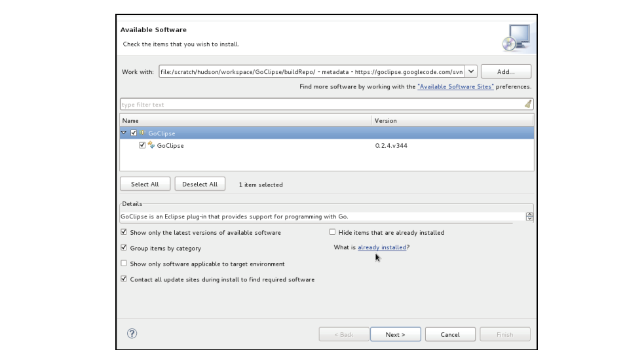Viewport: 644px width, 350px height.
Task: Click the Cancel button
Action: (x=450, y=334)
